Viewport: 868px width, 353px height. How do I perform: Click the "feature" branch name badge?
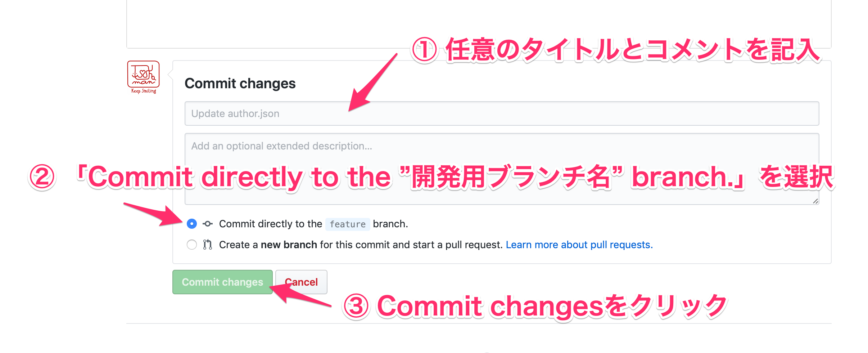347,224
